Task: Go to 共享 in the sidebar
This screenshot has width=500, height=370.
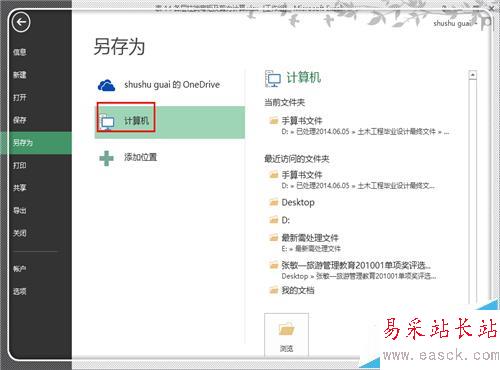Action: (x=20, y=188)
